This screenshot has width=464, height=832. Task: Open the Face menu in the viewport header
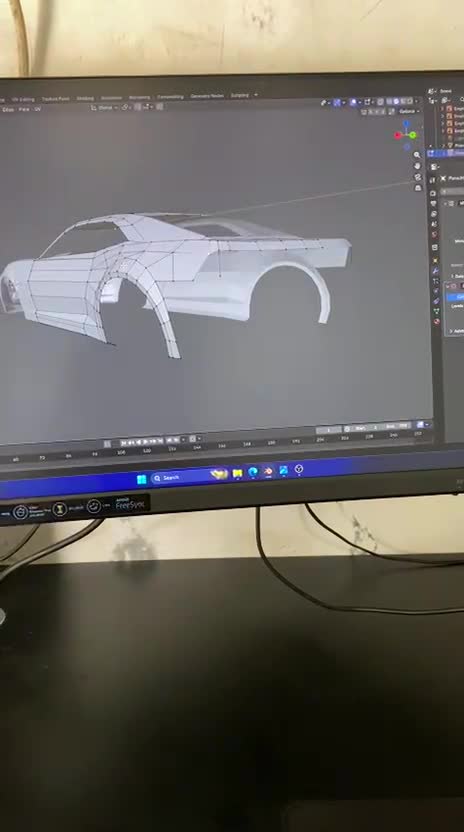24,109
